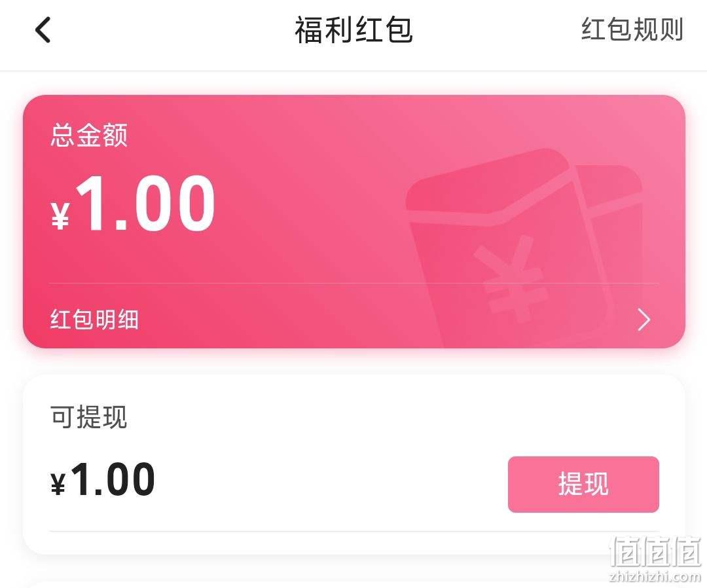Viewport: 707px width, 588px height.
Task: Open the 红包规则 rules link
Action: click(632, 29)
